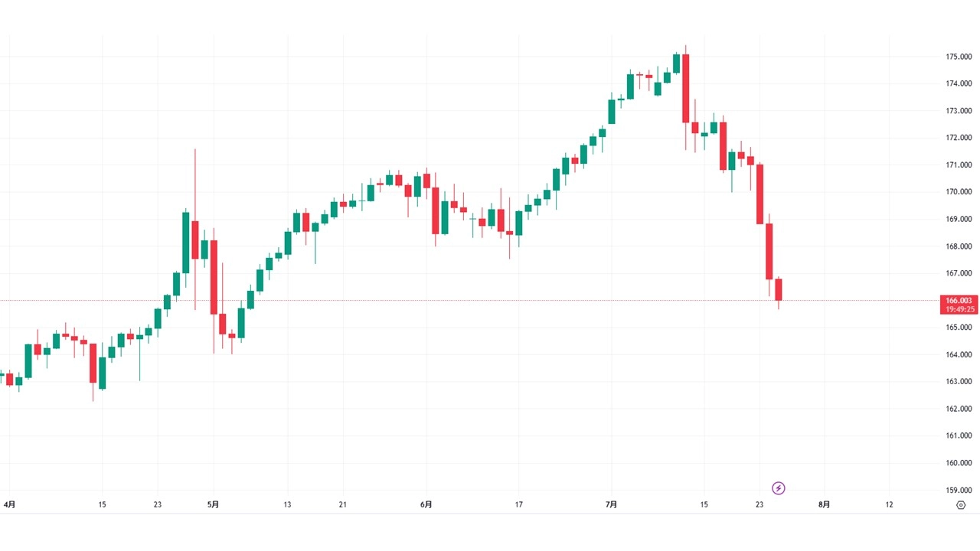Image resolution: width=980 pixels, height=551 pixels.
Task: Select the 4月 date axis label
Action: pos(9,505)
